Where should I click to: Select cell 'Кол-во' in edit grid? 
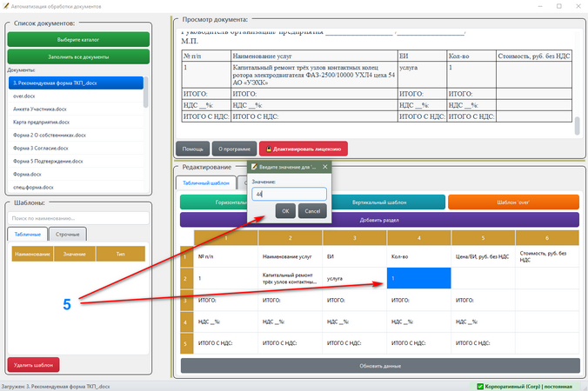click(419, 256)
